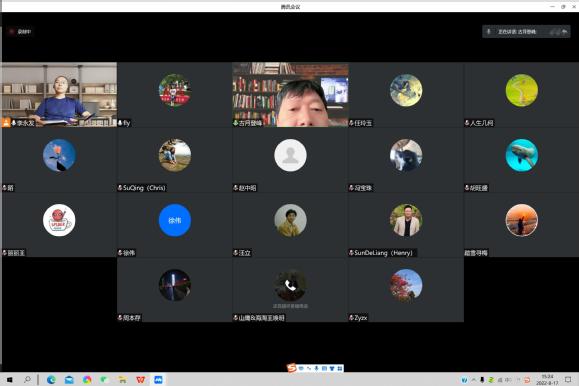Click the name label 'SuQing (Chris)'
579x386 pixels.
(144, 188)
